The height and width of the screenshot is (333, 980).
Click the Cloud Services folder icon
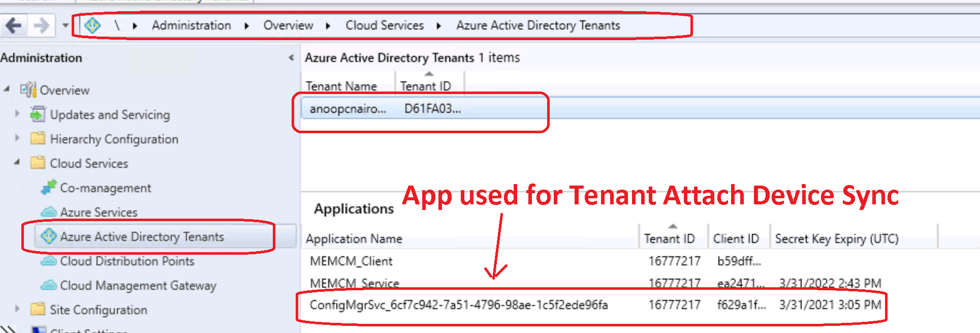click(x=38, y=163)
